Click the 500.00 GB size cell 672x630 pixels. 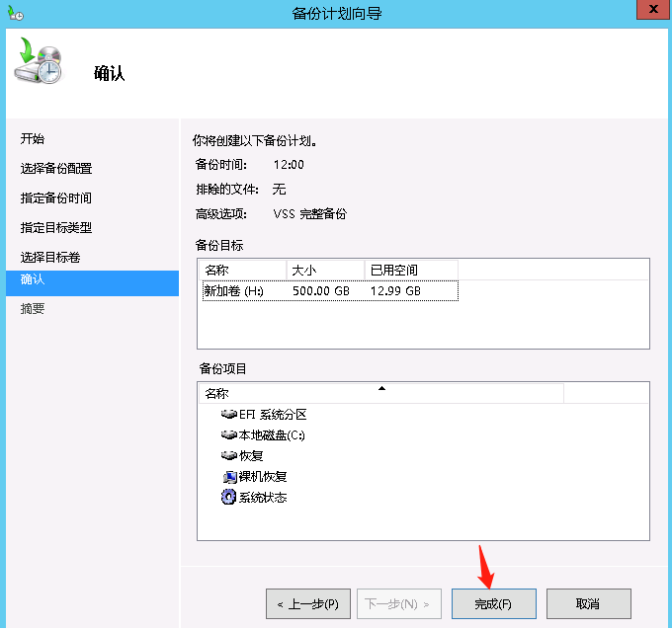tap(320, 291)
